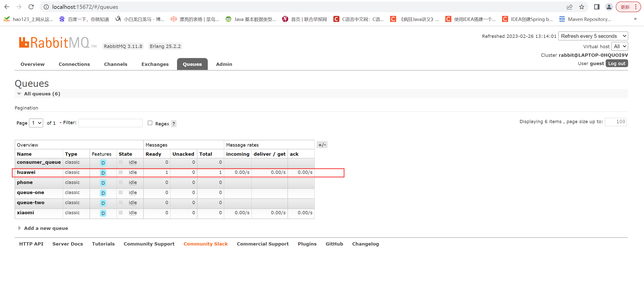
Task: Click the Log out button
Action: click(617, 64)
